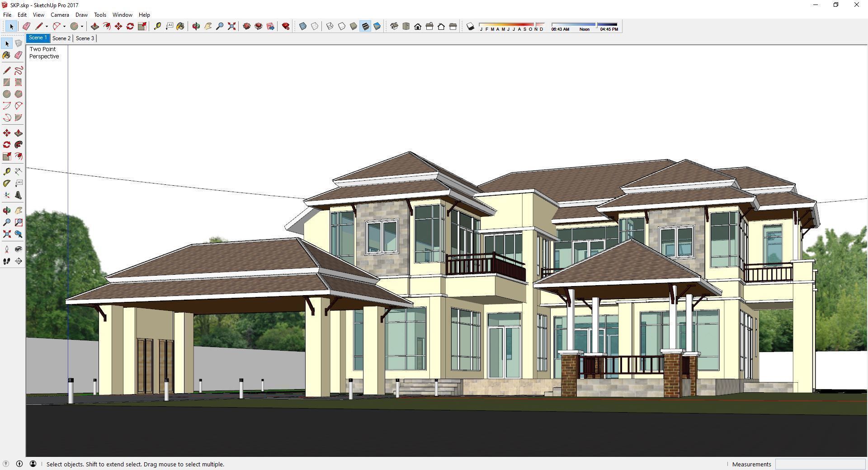The width and height of the screenshot is (868, 470).
Task: Select the 3D Text tool
Action: 19,195
